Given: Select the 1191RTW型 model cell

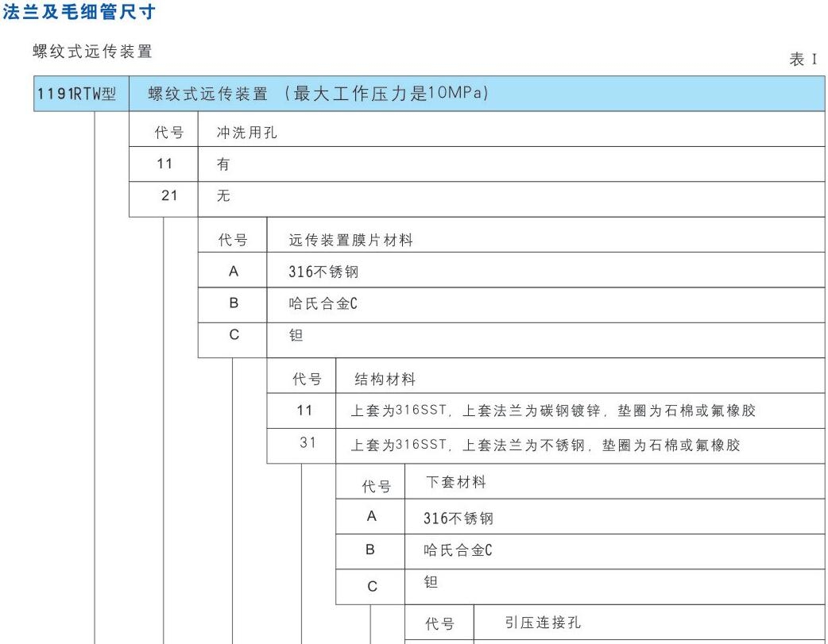Looking at the screenshot, I should click(77, 95).
